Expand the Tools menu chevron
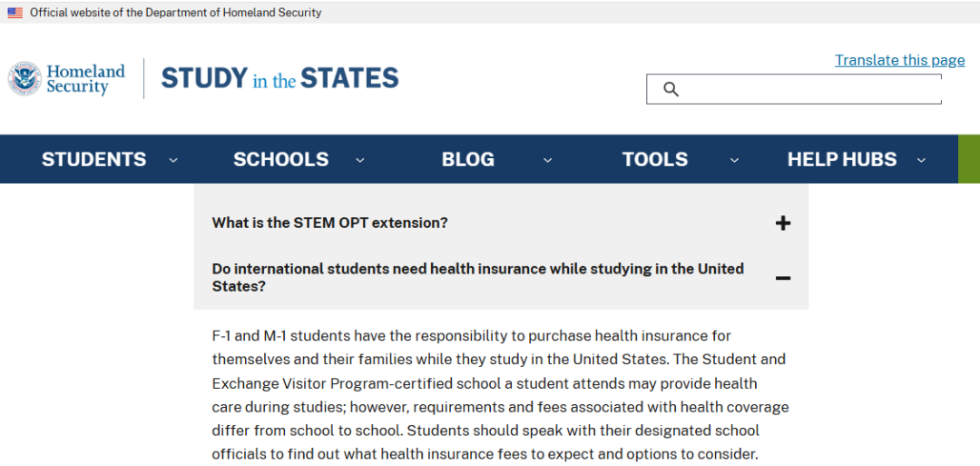The height and width of the screenshot is (466, 980). pyautogui.click(x=734, y=160)
